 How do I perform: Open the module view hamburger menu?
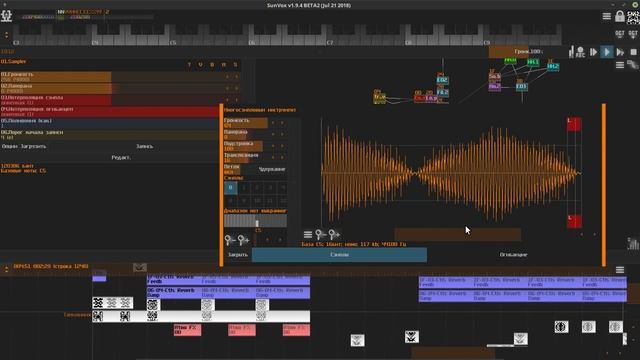pos(620,65)
